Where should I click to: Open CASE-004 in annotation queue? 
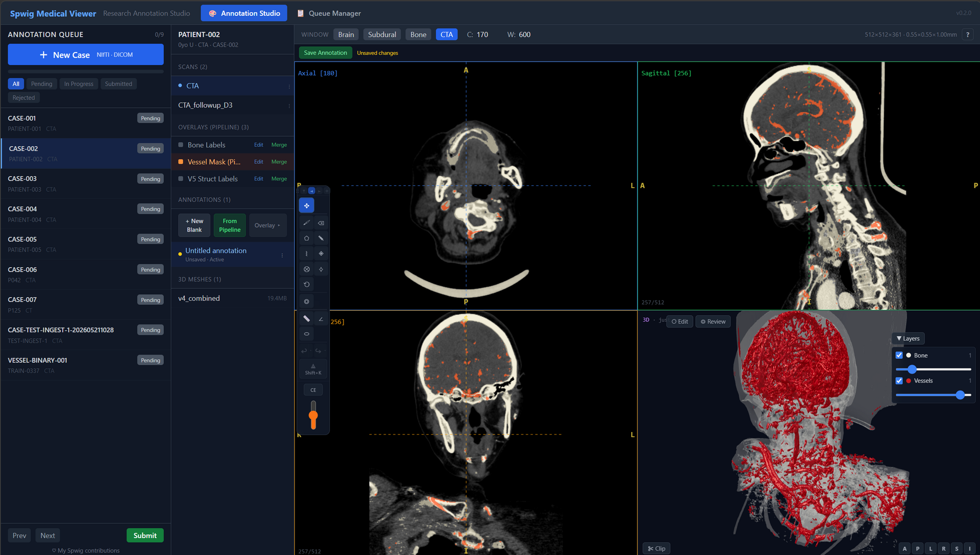(85, 214)
